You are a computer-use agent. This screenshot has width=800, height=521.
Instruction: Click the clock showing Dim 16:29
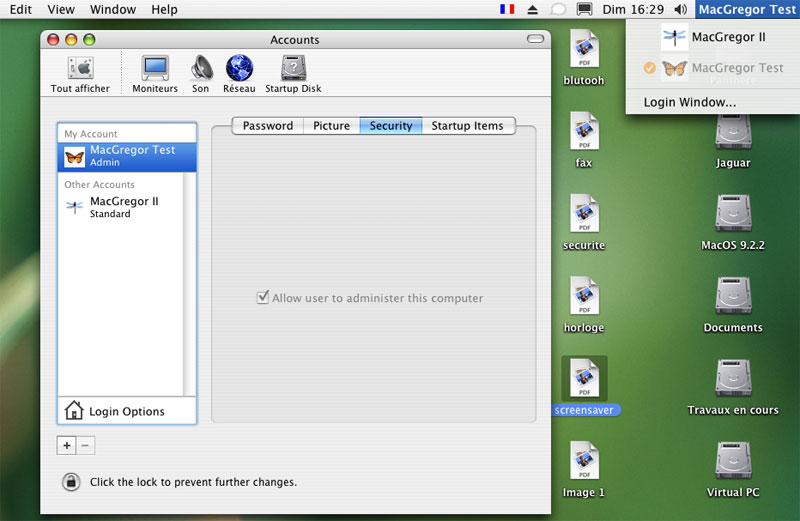click(633, 9)
